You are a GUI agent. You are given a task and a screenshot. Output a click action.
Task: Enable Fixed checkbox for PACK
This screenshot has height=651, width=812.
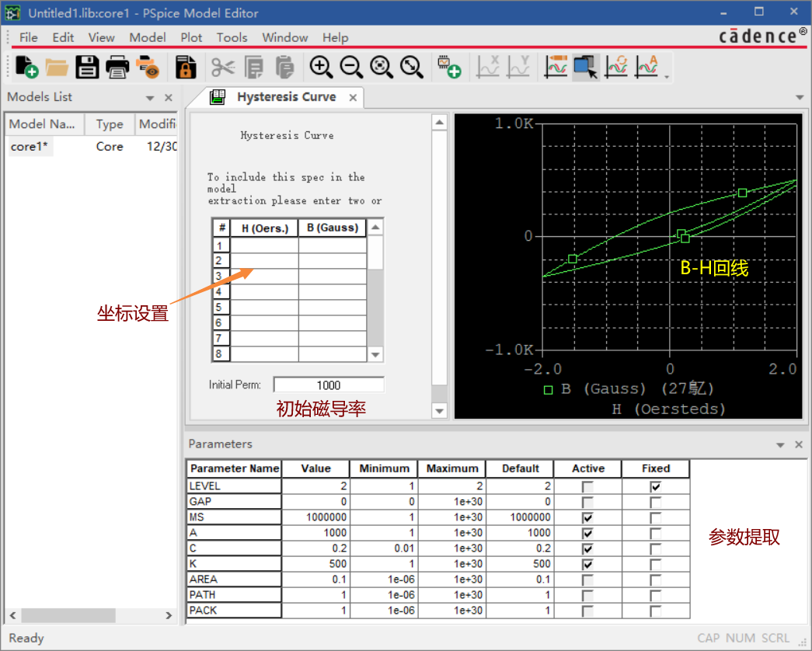pyautogui.click(x=656, y=611)
